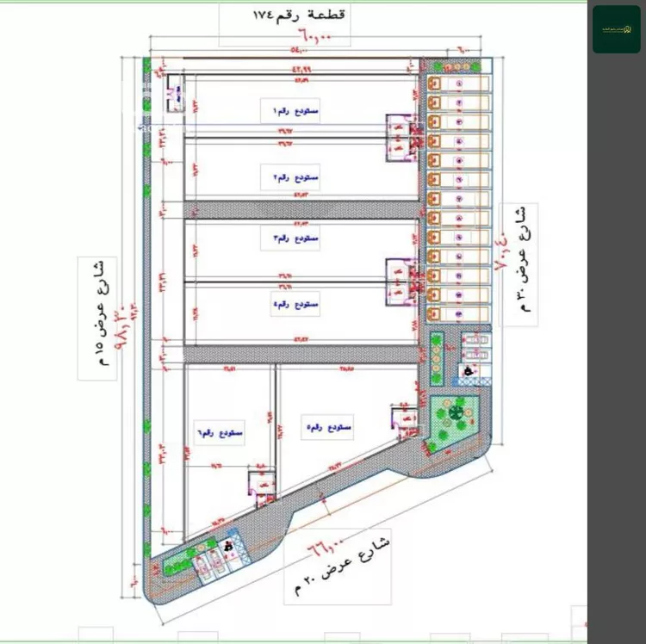Click the restroom block between warehouses 3 and 4

398,282
